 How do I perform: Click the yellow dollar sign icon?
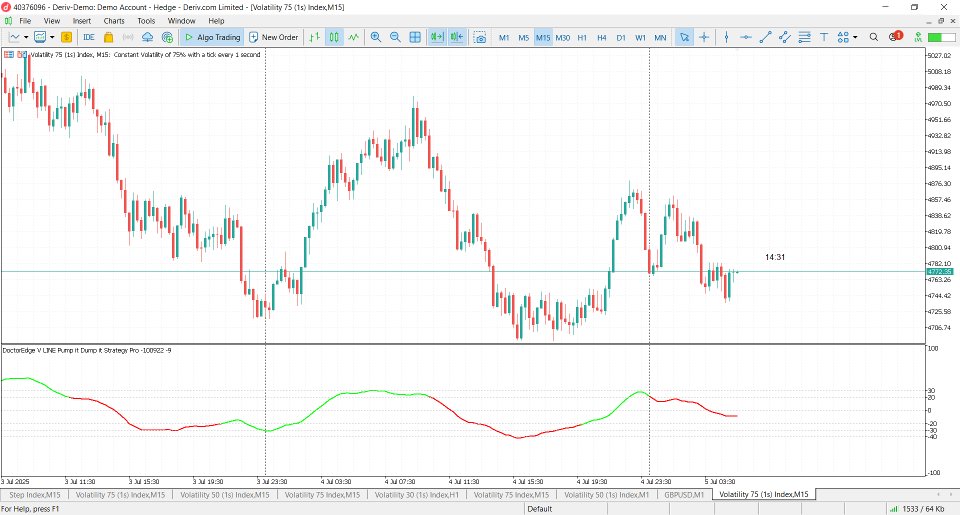[x=66, y=37]
